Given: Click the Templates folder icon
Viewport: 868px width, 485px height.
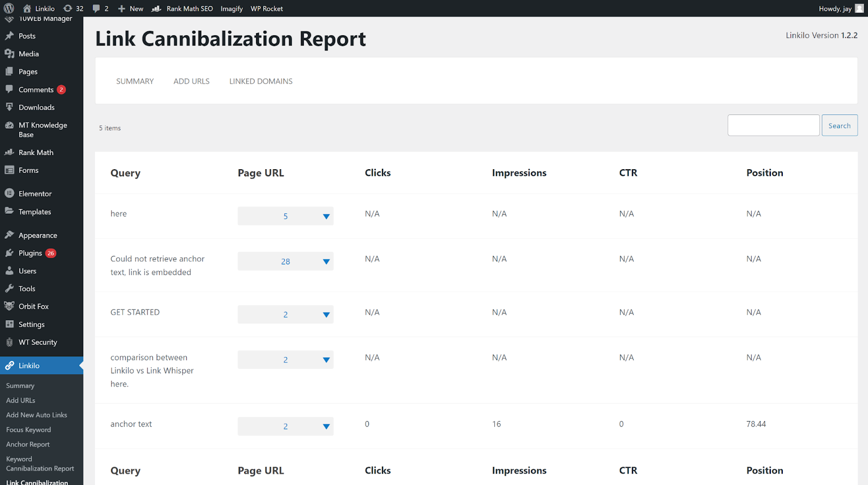Looking at the screenshot, I should point(9,212).
